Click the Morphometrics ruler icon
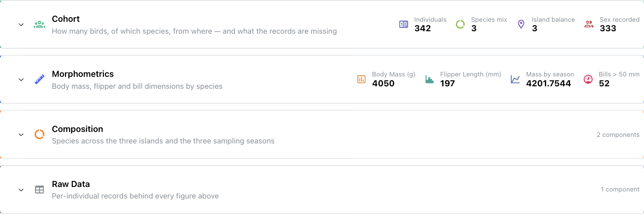The image size is (644, 217). click(39, 79)
